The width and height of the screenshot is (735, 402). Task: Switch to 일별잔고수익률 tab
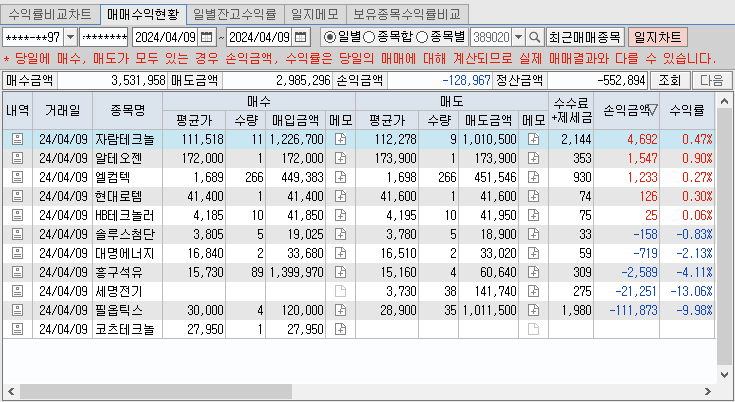pos(235,15)
